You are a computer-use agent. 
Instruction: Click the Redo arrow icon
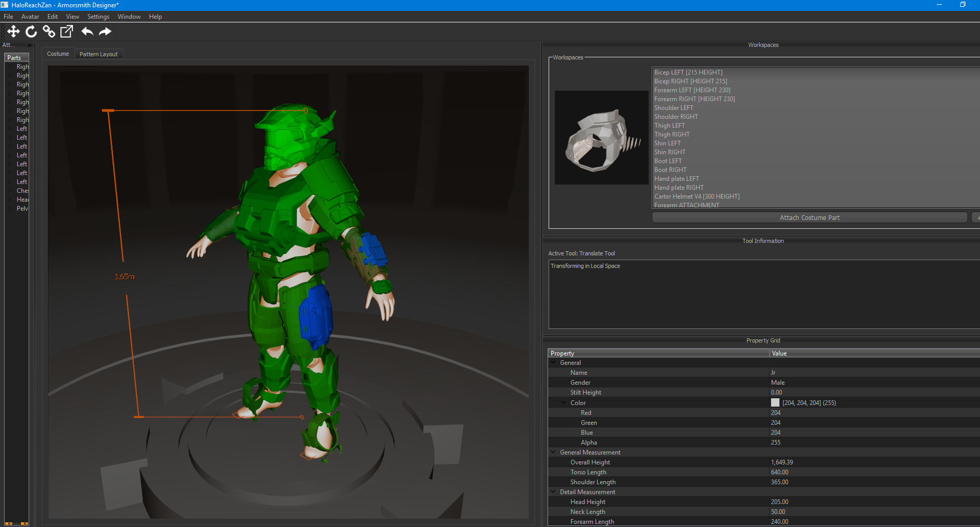tap(105, 32)
